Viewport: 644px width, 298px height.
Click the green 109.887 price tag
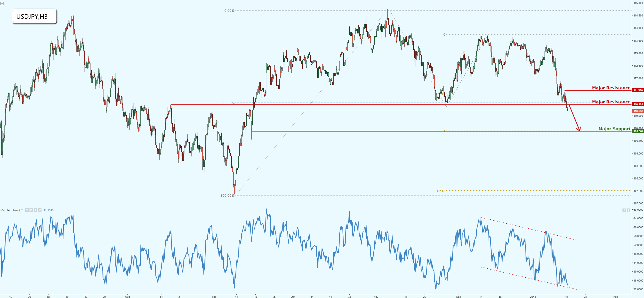[638, 131]
